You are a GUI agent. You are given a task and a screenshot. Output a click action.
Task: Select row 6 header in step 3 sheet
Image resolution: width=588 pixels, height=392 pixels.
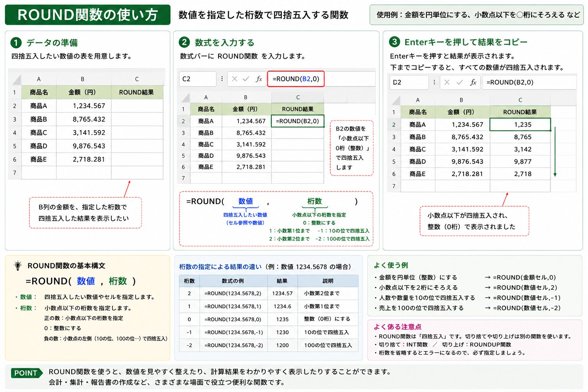coord(394,174)
